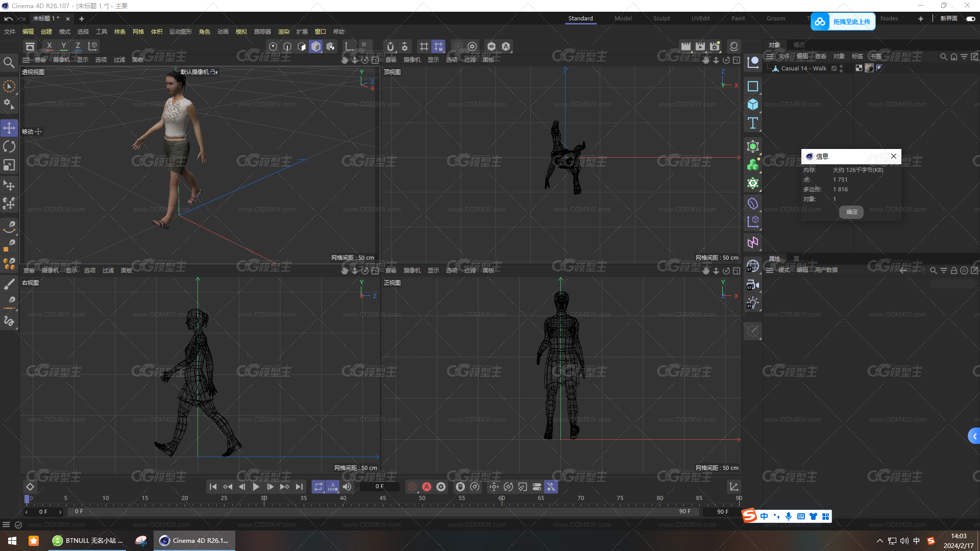Switch to UVEdit layout tab
Image resolution: width=980 pixels, height=551 pixels.
click(700, 18)
